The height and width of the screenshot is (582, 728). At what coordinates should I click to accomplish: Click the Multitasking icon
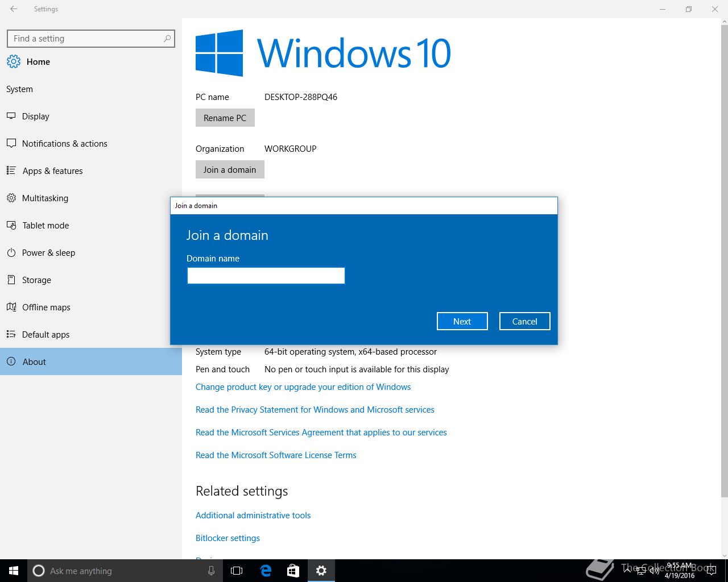pyautogui.click(x=11, y=198)
